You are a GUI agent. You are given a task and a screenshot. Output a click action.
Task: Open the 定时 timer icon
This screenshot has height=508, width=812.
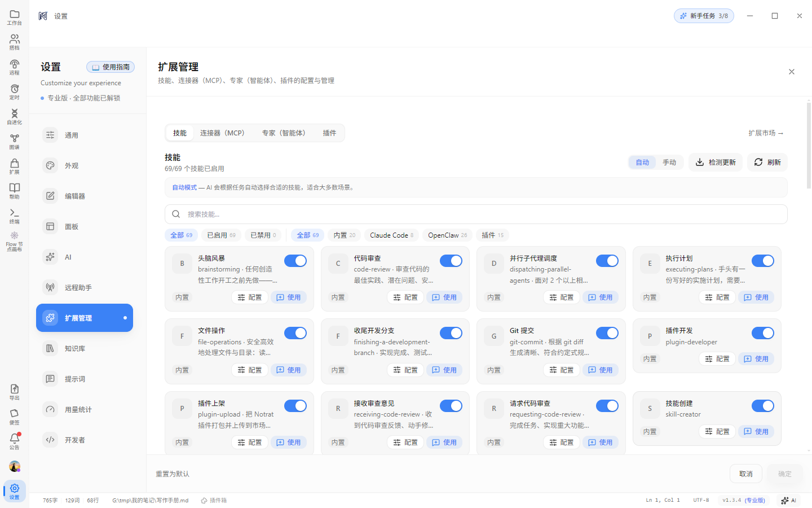point(15,92)
